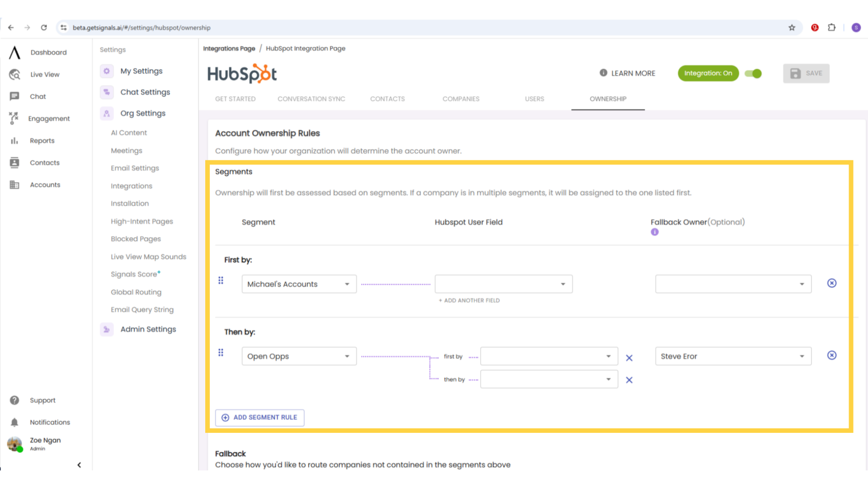Click the Dashboard sidebar icon

(x=14, y=52)
